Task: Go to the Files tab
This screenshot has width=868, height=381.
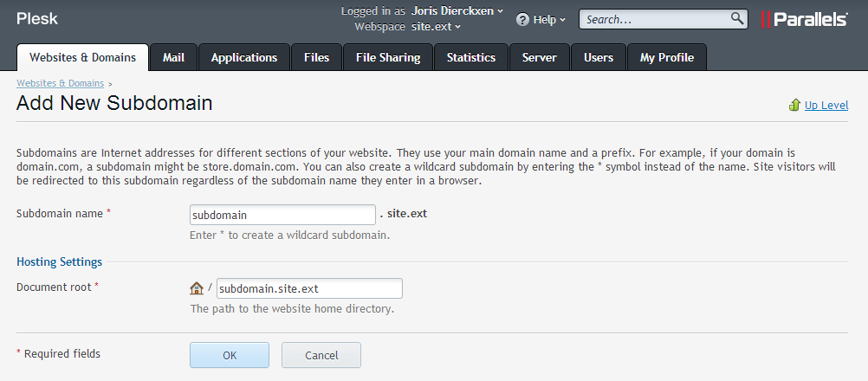Action: tap(316, 57)
